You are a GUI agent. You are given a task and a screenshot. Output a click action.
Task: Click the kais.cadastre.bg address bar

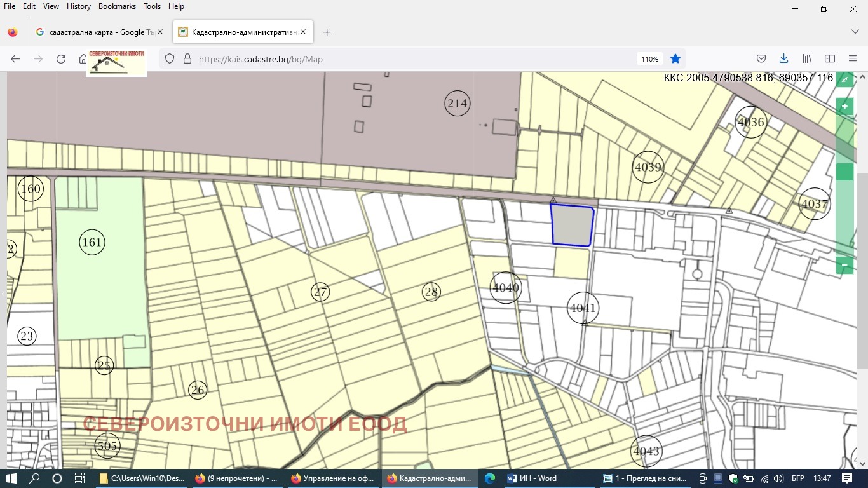[x=381, y=59]
